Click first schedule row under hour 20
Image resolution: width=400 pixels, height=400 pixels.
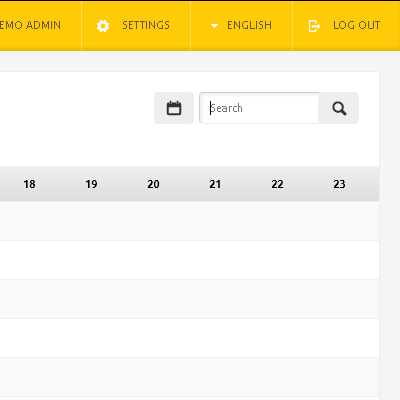click(x=153, y=221)
